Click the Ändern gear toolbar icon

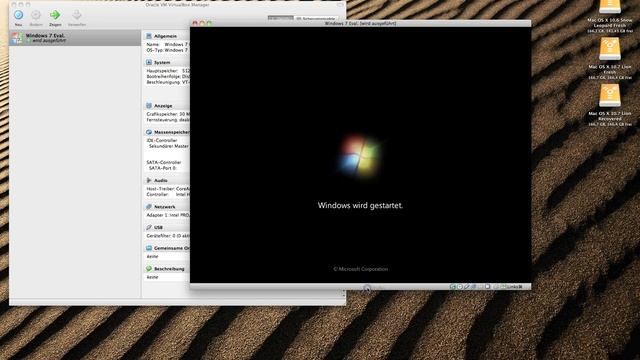[x=36, y=16]
